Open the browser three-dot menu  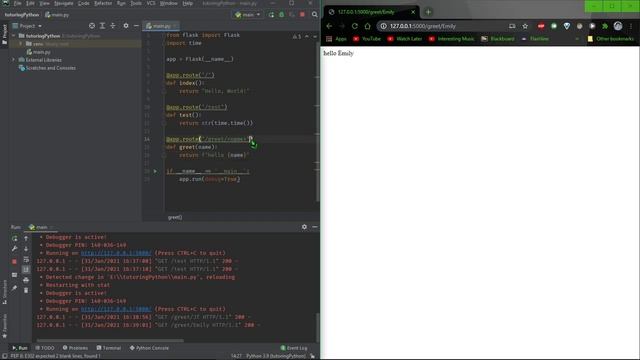click(631, 26)
